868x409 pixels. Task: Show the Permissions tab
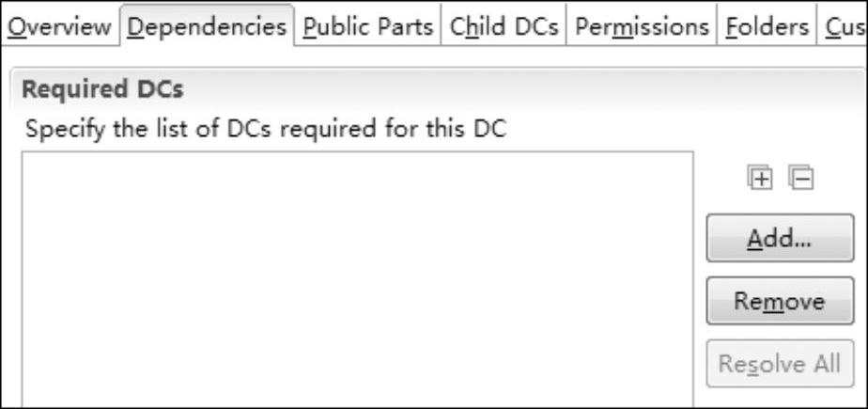(643, 26)
